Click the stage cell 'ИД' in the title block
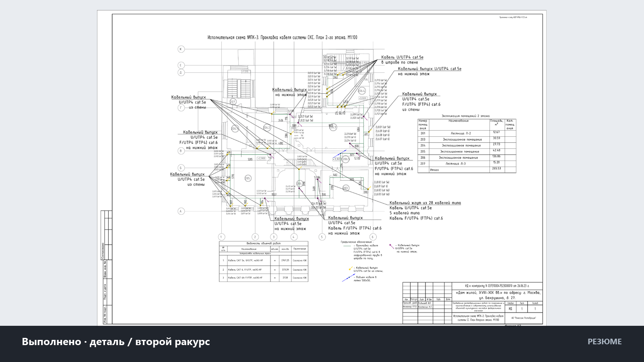Image resolution: width=644 pixels, height=362 pixels. (x=510, y=309)
